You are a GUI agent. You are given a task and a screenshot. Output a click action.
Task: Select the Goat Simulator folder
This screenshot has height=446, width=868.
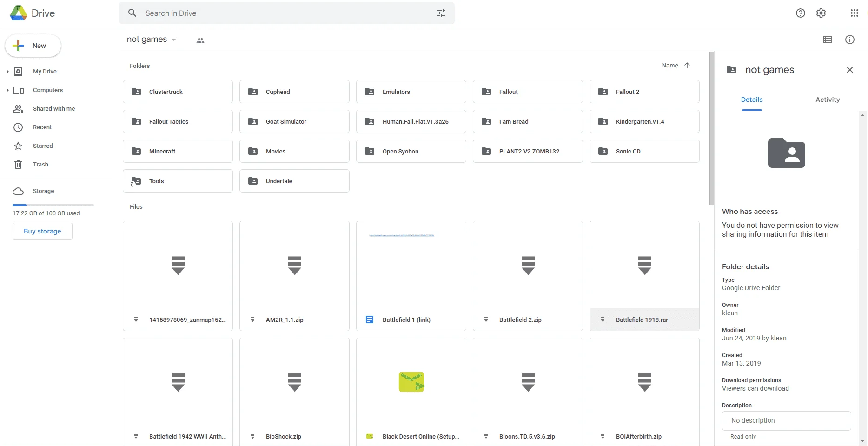click(294, 121)
